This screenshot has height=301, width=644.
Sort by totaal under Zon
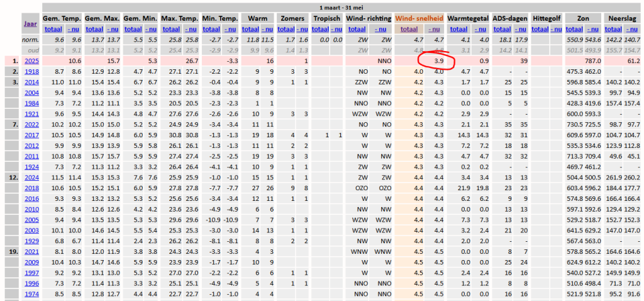[x=575, y=29]
